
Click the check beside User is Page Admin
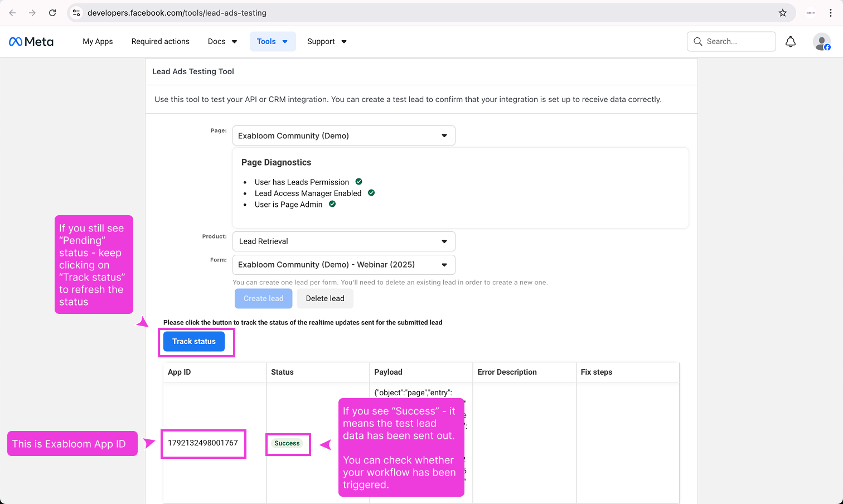332,204
